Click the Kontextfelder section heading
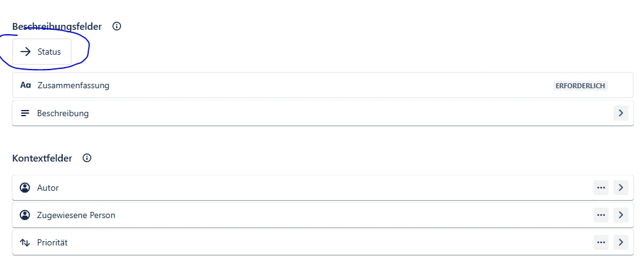 click(42, 158)
